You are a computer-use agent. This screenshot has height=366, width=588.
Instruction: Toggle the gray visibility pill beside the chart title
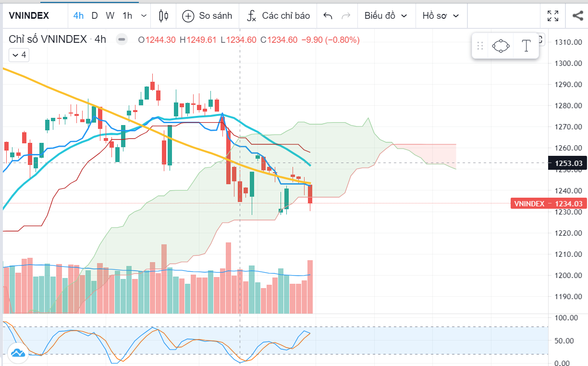point(122,40)
